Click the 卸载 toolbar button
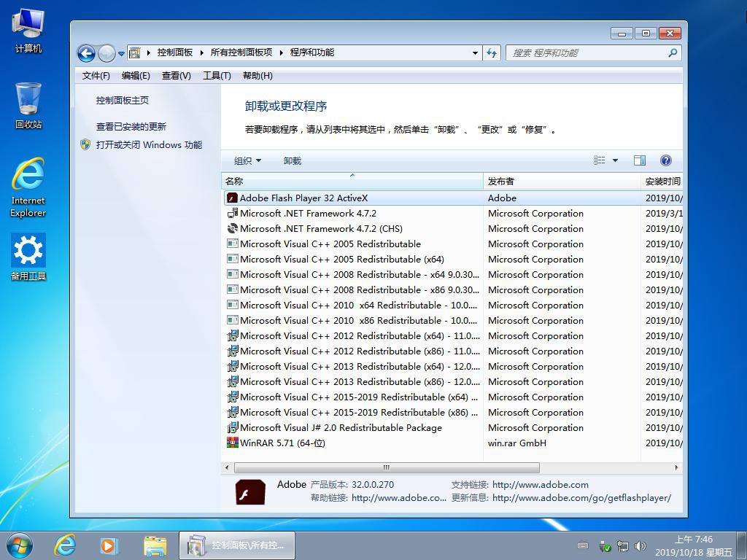 [292, 161]
